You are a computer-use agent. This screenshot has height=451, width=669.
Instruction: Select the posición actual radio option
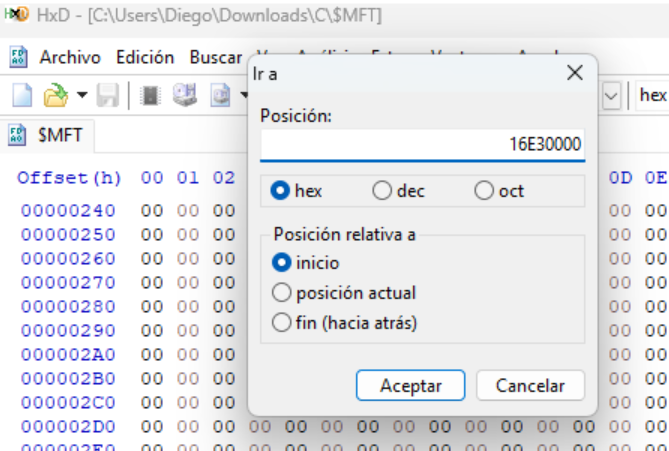tap(282, 293)
